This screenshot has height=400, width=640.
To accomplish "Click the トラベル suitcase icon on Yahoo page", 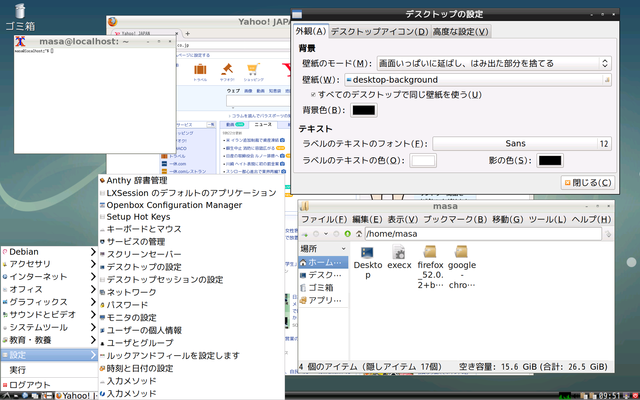I will click(x=200, y=69).
